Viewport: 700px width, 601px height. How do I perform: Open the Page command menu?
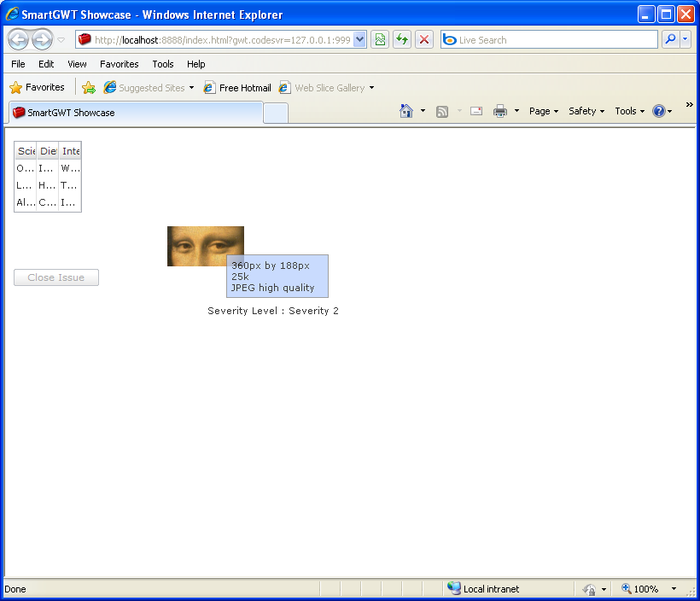pyautogui.click(x=544, y=111)
